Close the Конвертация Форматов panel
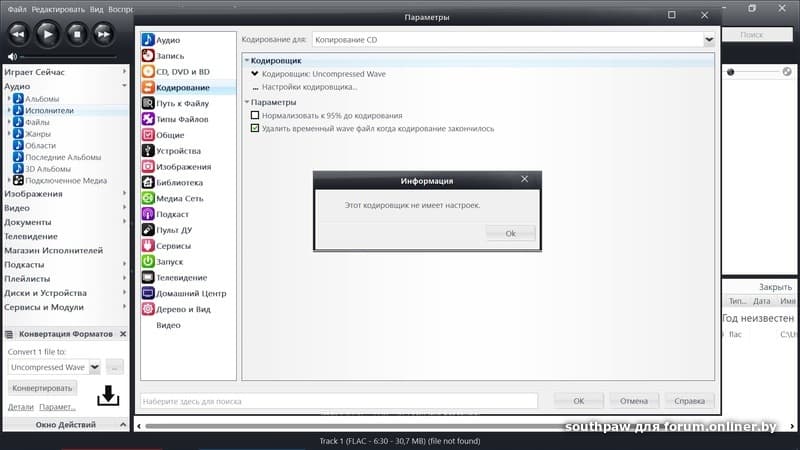The width and height of the screenshot is (800, 450). click(x=123, y=334)
